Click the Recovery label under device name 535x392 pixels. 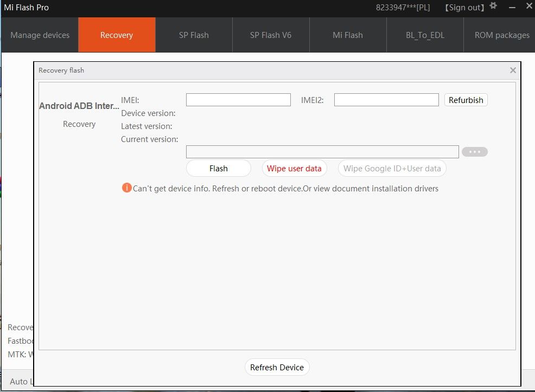click(x=79, y=124)
